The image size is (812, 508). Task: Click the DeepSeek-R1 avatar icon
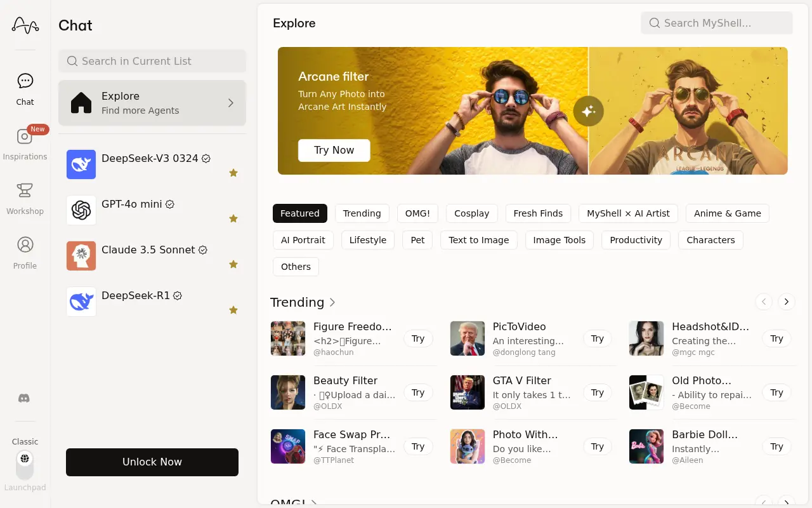coord(81,302)
